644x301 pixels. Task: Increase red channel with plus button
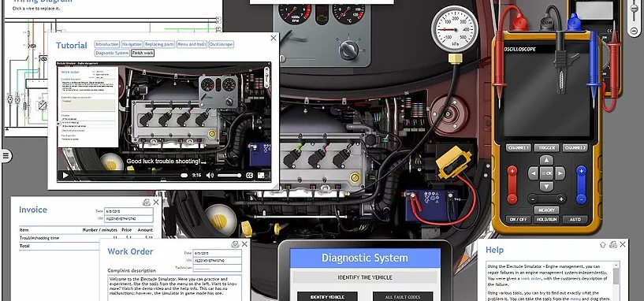(x=512, y=170)
